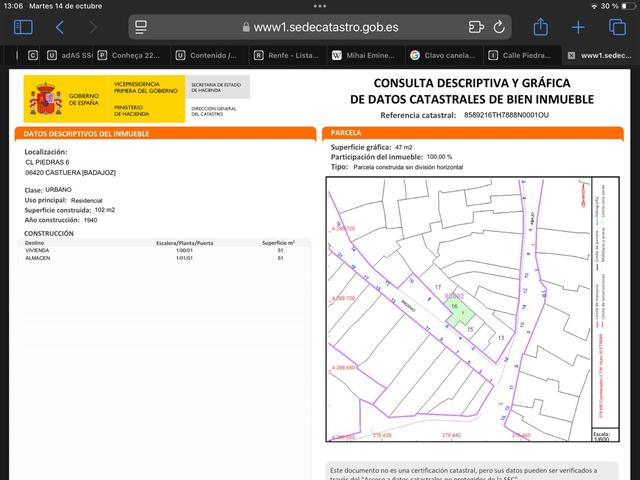640x480 pixels.
Task: Add a new Safari tab
Action: click(578, 28)
